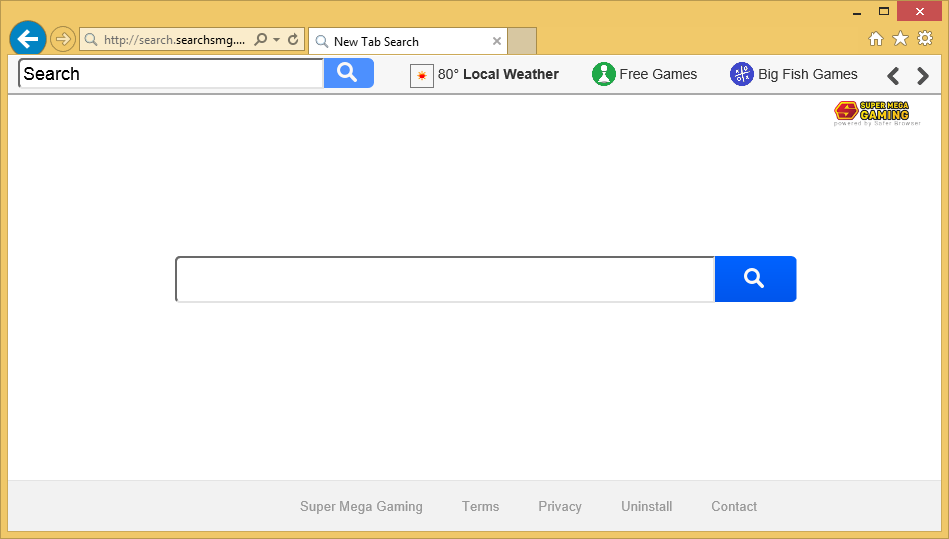Expand the address bar dropdown arrow
Image resolution: width=949 pixels, height=539 pixels.
[277, 40]
